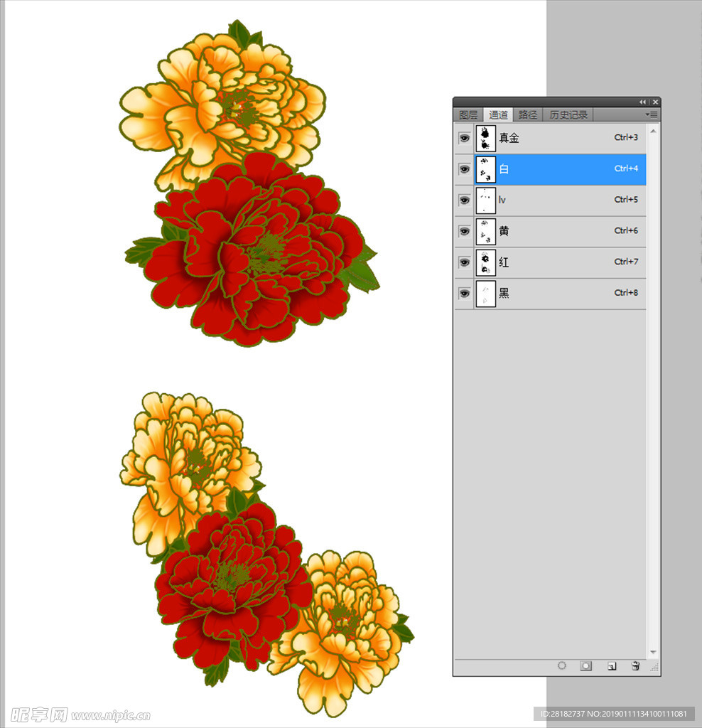
Task: Click the 真金 channel thumbnail
Action: (x=485, y=138)
